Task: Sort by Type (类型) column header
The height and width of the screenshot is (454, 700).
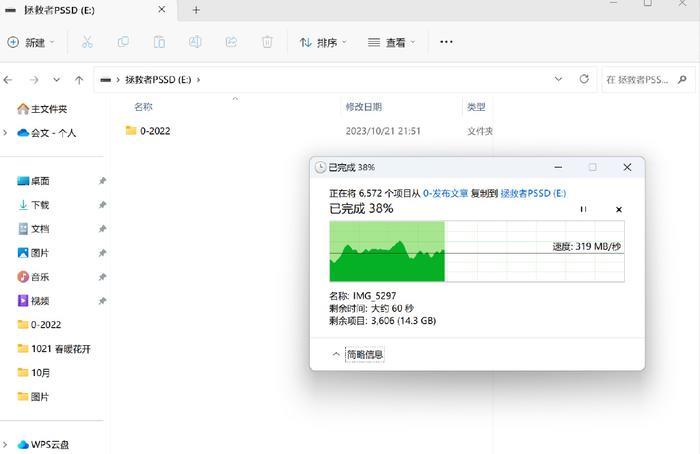Action: [476, 107]
